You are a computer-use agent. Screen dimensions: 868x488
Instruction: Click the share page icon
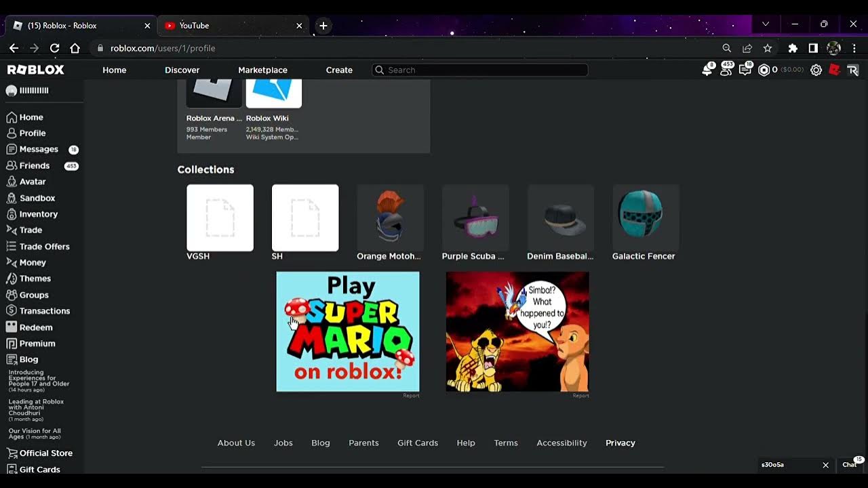tap(747, 48)
